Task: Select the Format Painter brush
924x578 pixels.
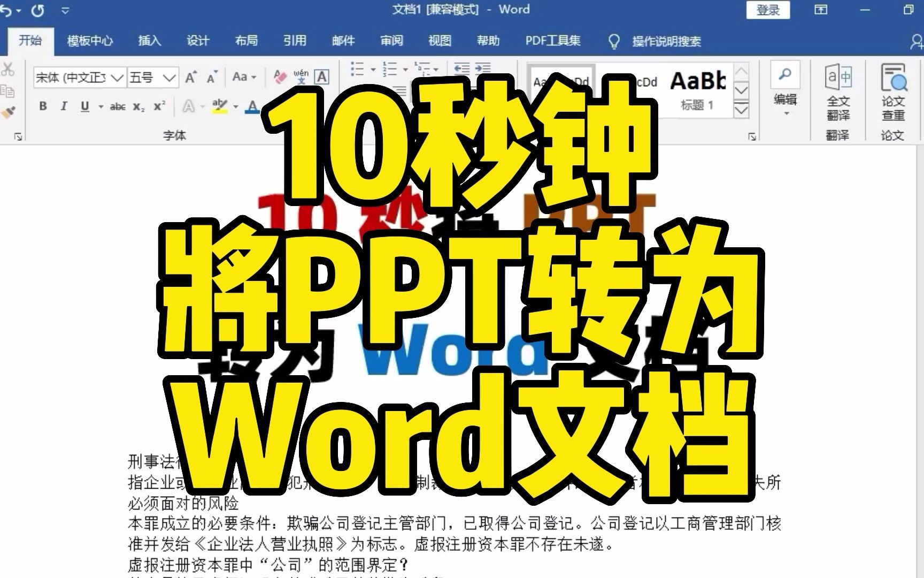Action: pyautogui.click(x=7, y=112)
